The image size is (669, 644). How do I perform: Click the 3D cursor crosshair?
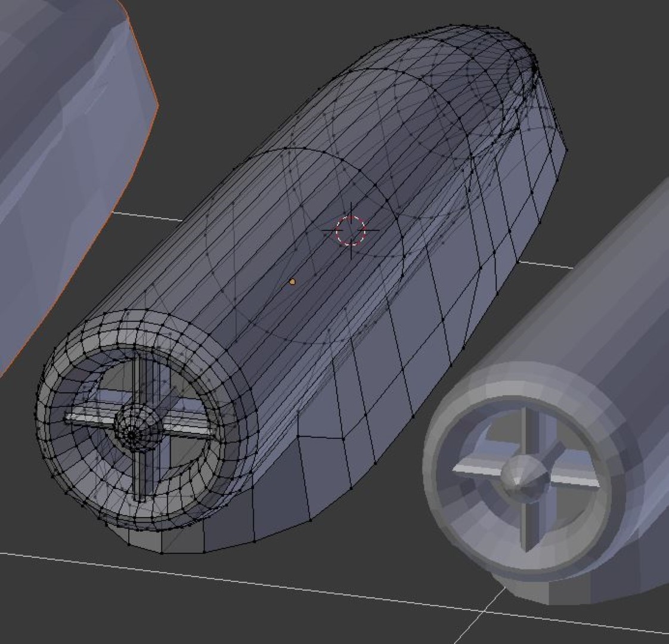[x=351, y=230]
